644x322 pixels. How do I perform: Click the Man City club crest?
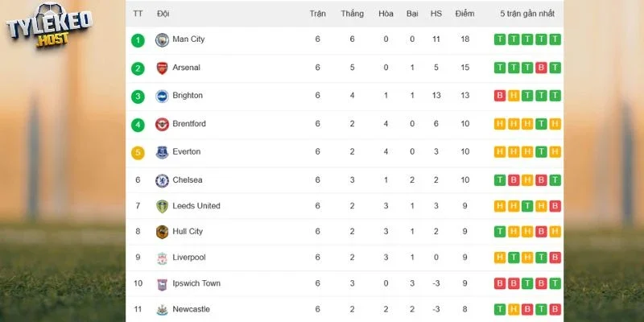[163, 39]
